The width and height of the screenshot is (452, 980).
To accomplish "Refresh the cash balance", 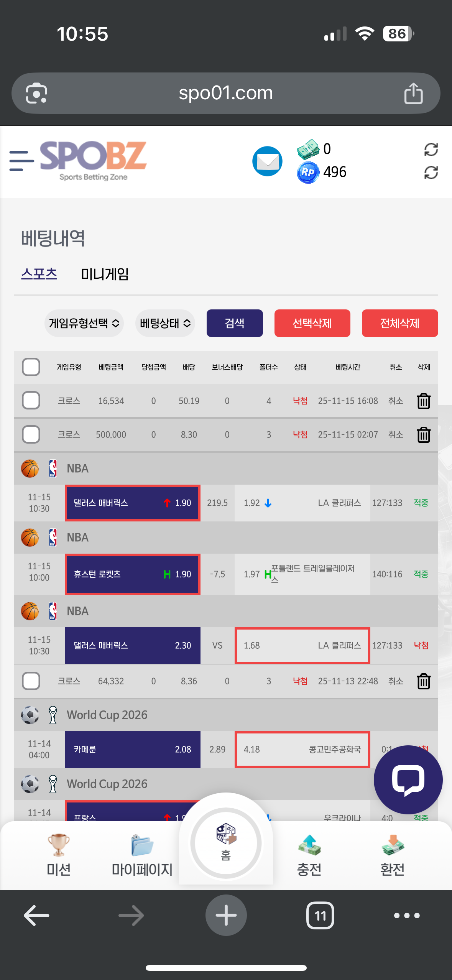I will (431, 150).
